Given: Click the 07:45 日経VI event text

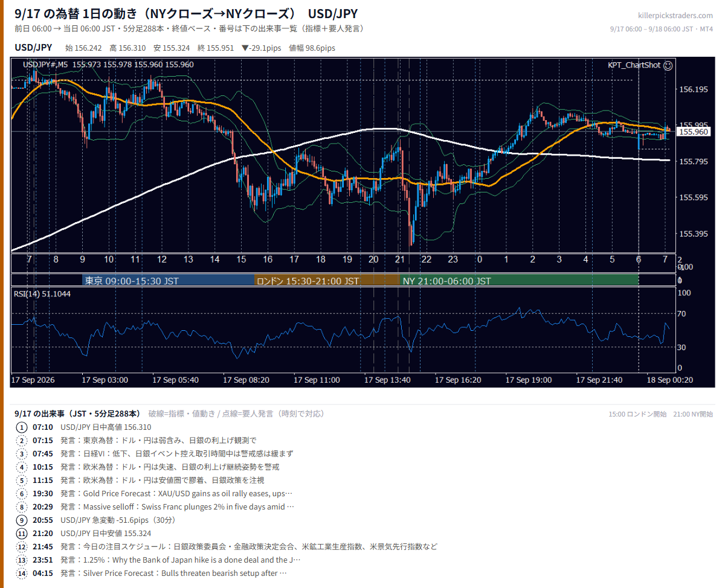Looking at the screenshot, I should click(177, 453).
